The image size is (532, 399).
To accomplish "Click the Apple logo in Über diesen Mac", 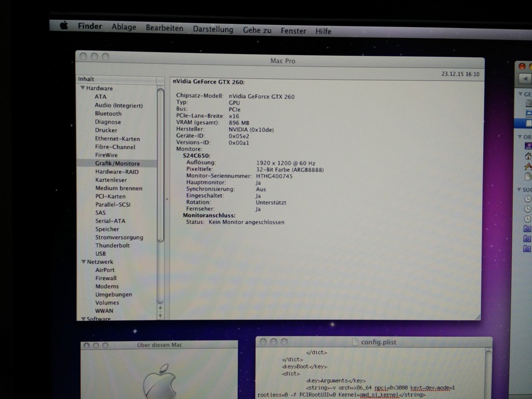I will click(159, 382).
